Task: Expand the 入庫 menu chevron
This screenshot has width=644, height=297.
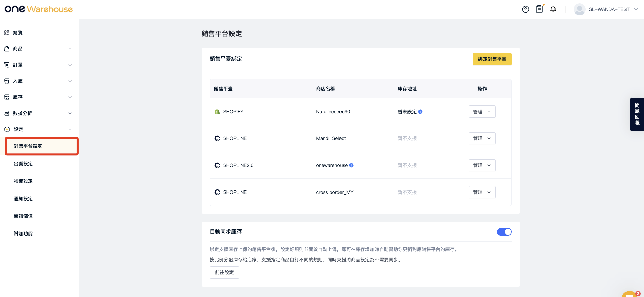Action: point(70,81)
